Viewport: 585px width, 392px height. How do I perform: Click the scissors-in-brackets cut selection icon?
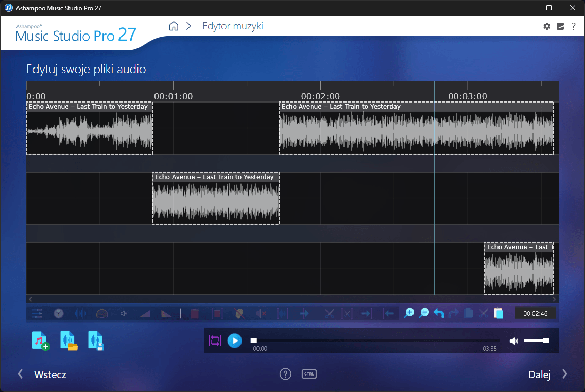coord(347,313)
